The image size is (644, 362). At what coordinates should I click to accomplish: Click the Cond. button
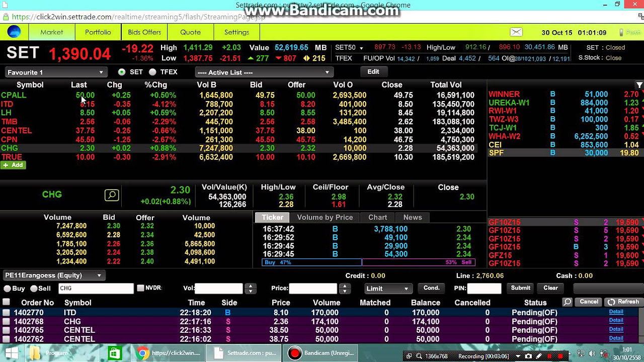point(432,288)
